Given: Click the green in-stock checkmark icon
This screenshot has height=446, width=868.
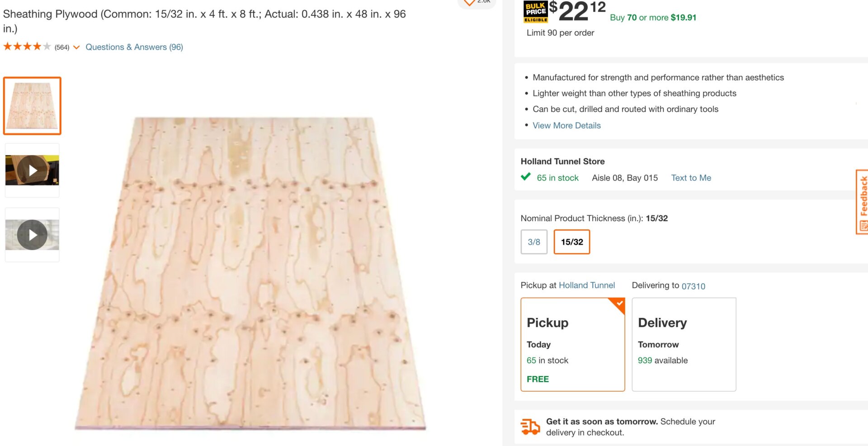Looking at the screenshot, I should pos(526,177).
